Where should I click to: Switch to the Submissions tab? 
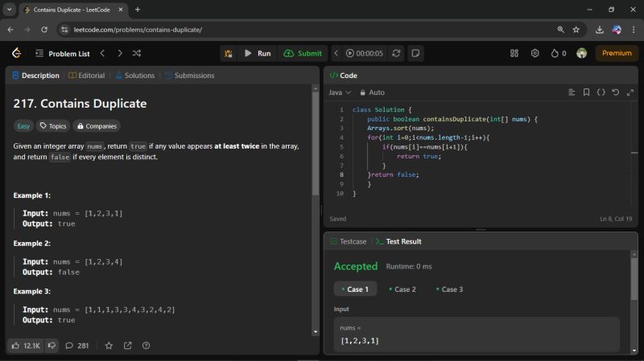(189, 76)
